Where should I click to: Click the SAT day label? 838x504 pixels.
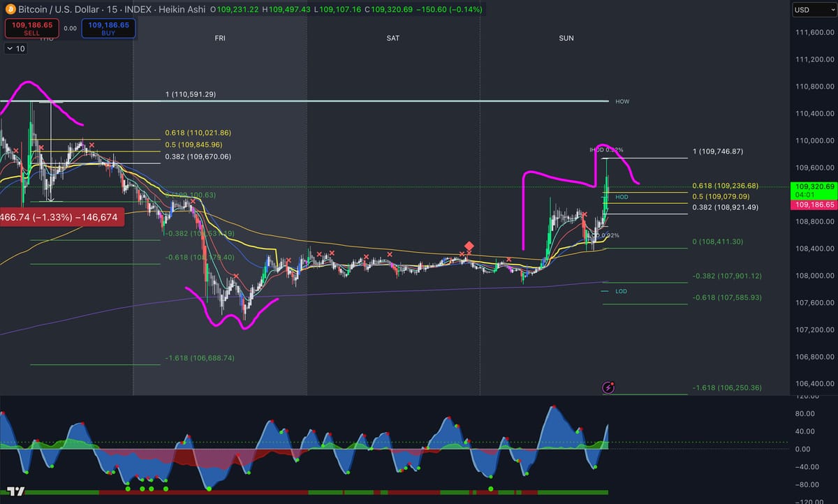393,38
